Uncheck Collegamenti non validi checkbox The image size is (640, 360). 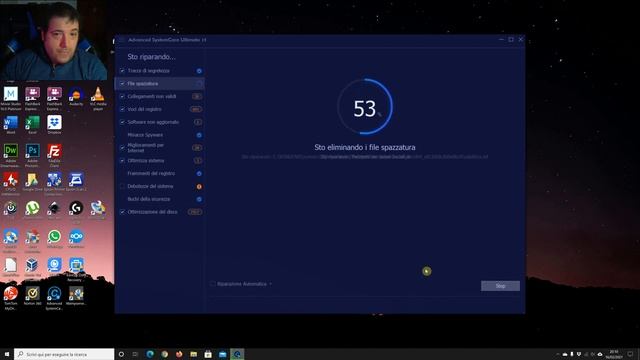tap(122, 96)
